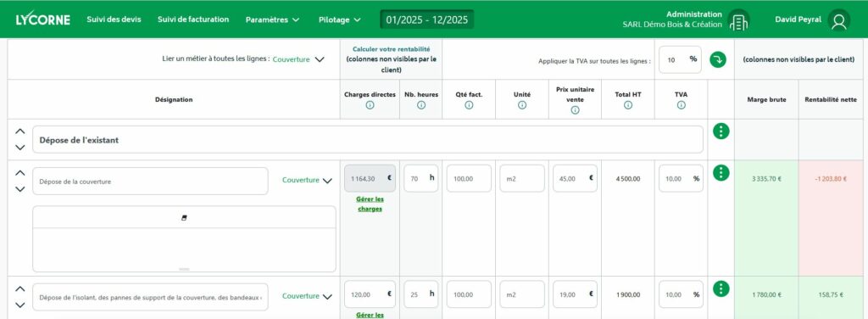
Task: Edit Dépose de l'isolant designation field
Action: (150, 297)
